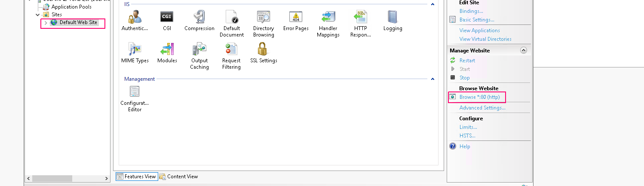Viewport: 644px width, 186px height.
Task: Open Basic Settings... link
Action: 477,20
